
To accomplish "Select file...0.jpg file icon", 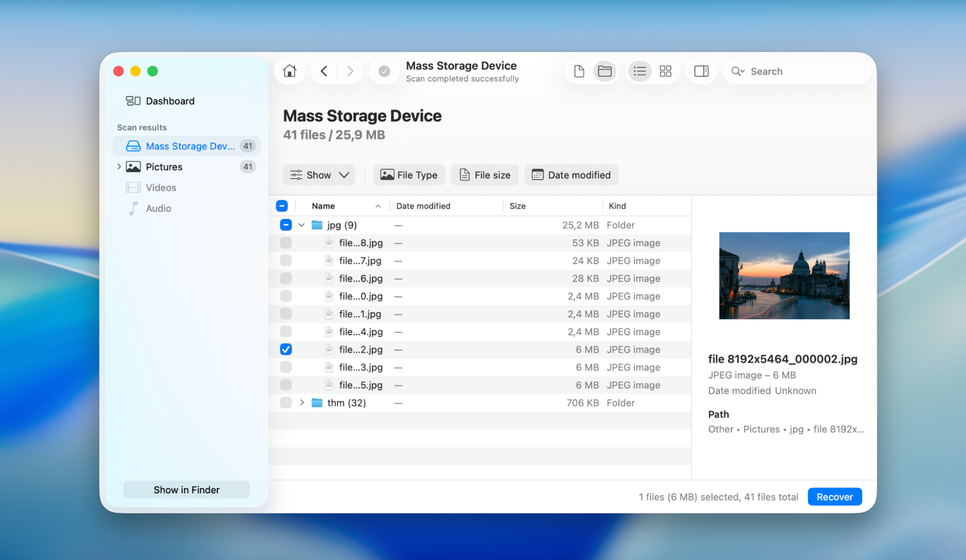I will [x=329, y=296].
